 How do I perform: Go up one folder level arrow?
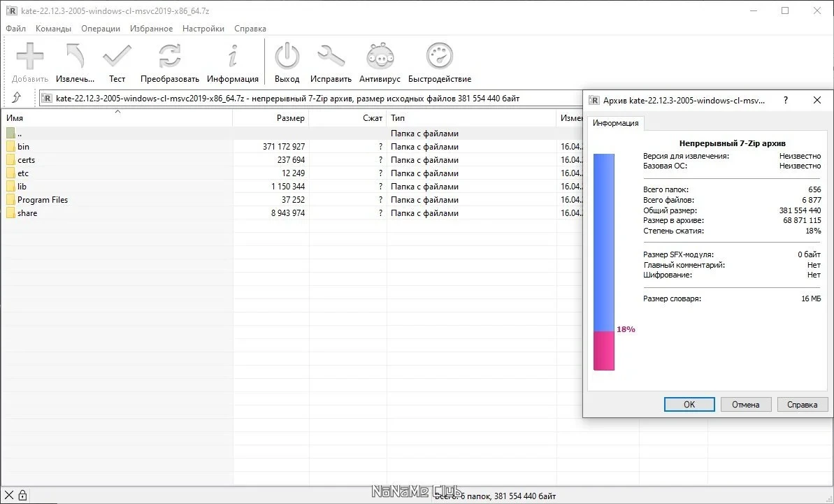coord(17,97)
